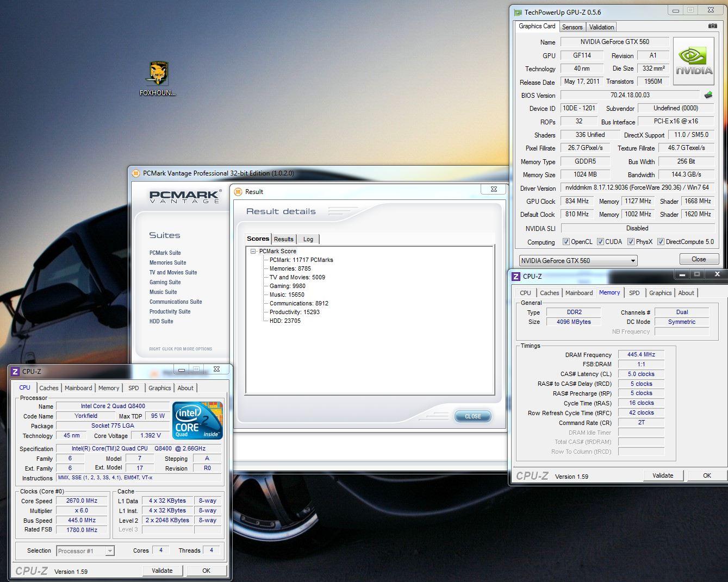Open Gaming Suite link
Image resolution: width=728 pixels, height=582 pixels.
pos(165,282)
